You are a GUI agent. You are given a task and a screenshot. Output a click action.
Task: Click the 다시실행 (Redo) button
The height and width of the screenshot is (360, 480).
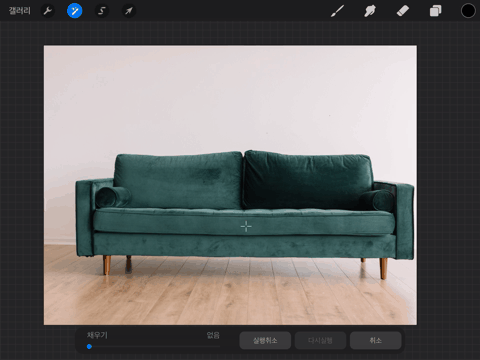coord(320,340)
